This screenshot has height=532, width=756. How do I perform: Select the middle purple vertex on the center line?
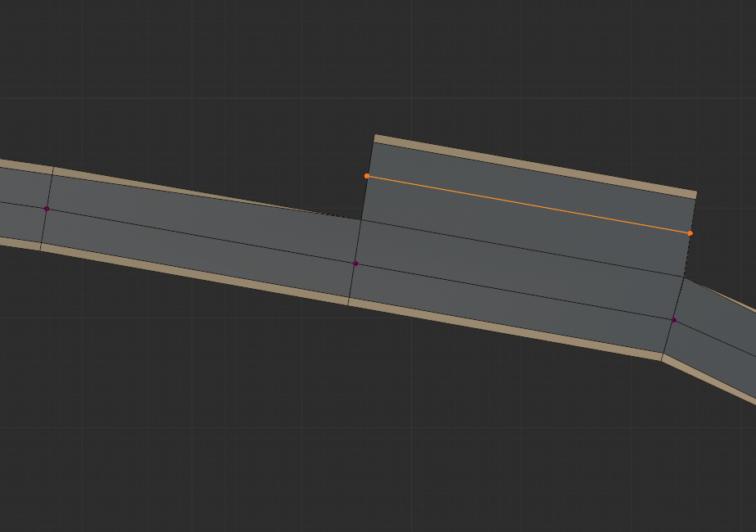[355, 264]
